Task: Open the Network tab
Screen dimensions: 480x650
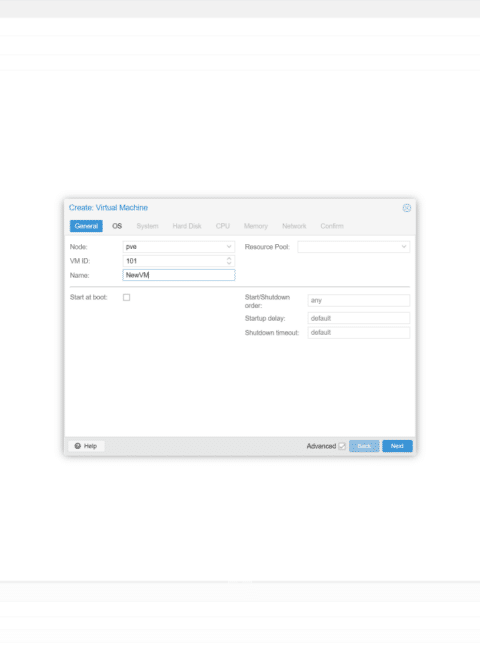Action: (x=294, y=226)
